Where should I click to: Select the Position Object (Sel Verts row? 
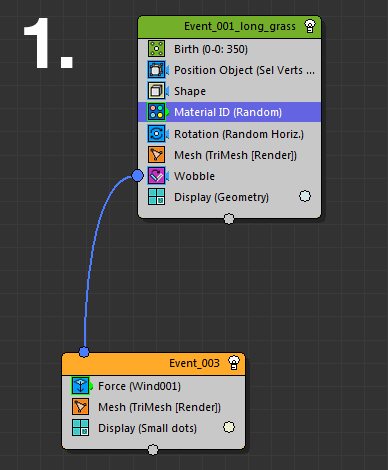coord(230,70)
